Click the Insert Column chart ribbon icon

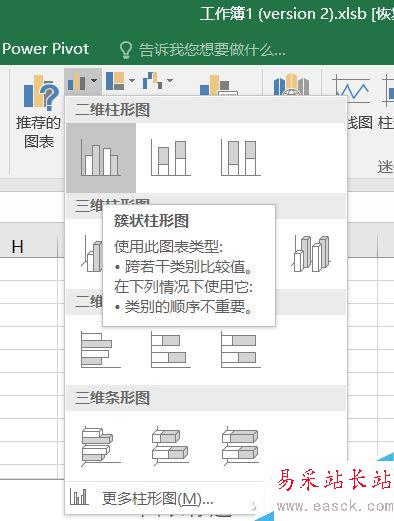(77, 81)
